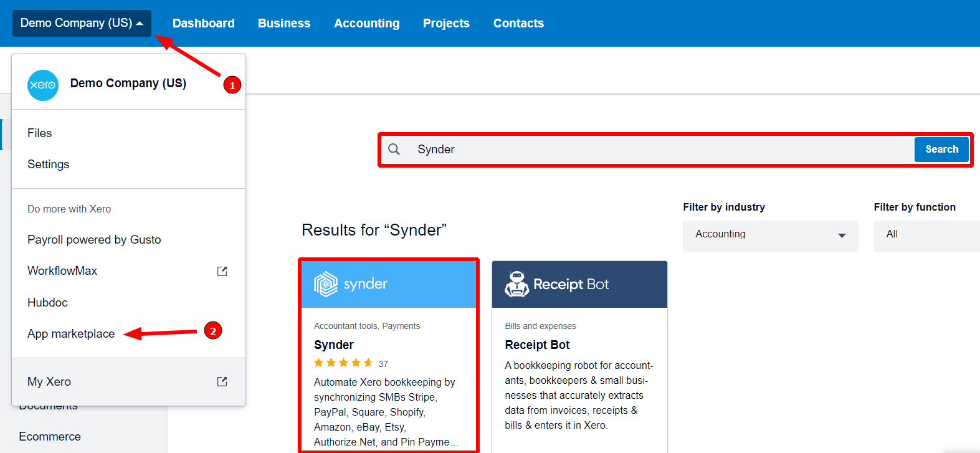The image size is (980, 453).
Task: Click external link icon beside My Xero
Action: [x=222, y=381]
